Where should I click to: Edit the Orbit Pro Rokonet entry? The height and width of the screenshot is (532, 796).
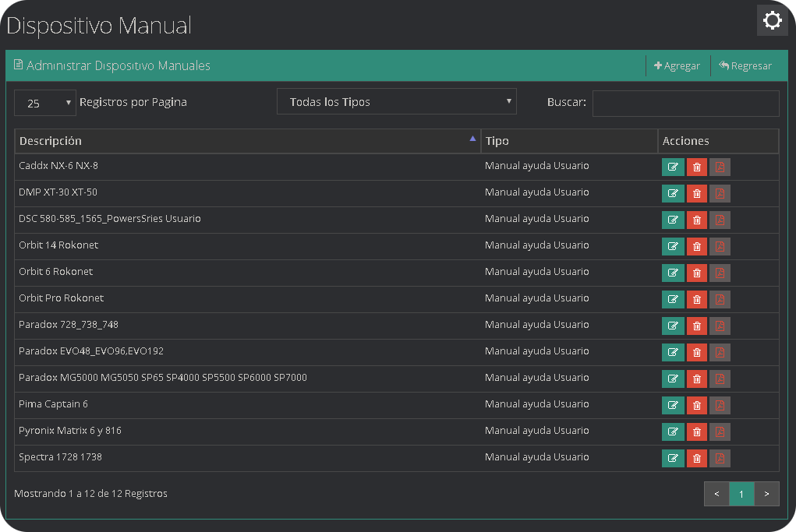[672, 300]
